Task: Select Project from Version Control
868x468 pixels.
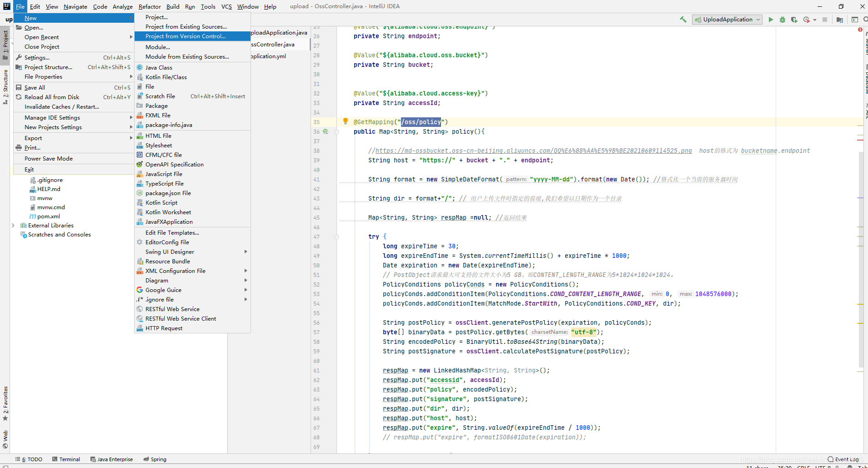Action: 193,36
